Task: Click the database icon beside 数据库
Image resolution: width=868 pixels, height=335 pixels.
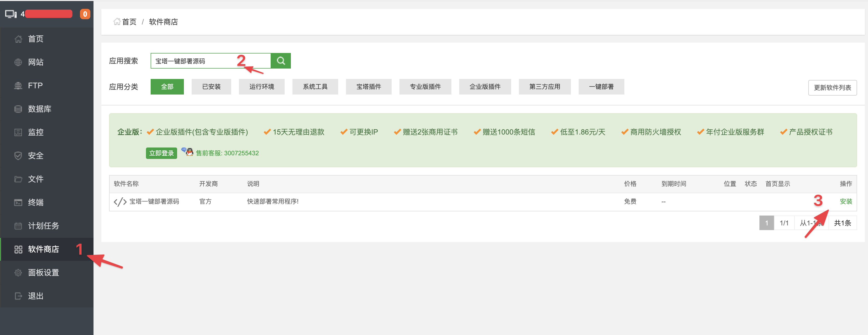Action: 18,109
